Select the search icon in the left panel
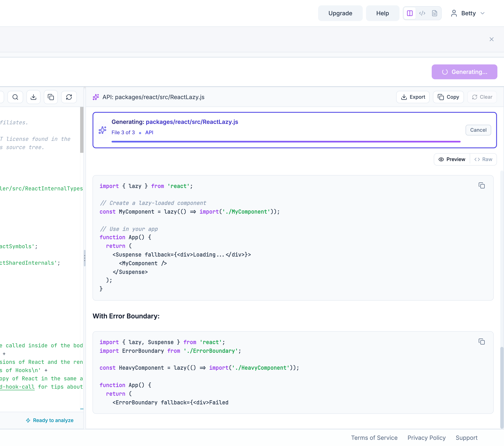The width and height of the screenshot is (504, 446). click(15, 97)
